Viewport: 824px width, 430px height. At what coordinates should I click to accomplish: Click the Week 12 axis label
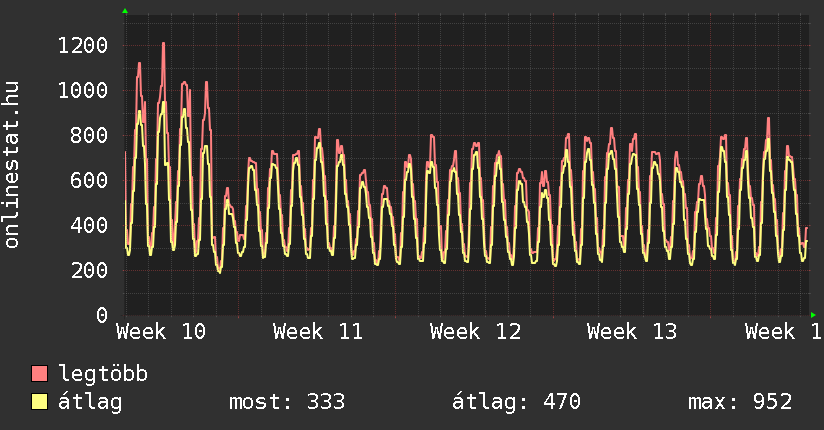(x=475, y=332)
